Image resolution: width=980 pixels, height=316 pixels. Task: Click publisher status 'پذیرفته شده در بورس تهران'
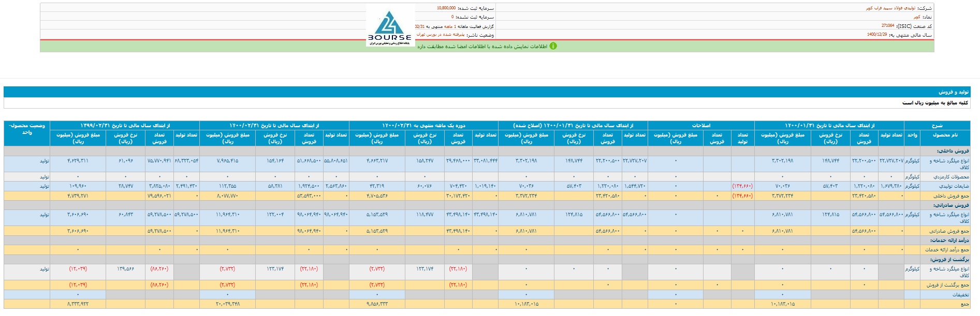point(440,35)
